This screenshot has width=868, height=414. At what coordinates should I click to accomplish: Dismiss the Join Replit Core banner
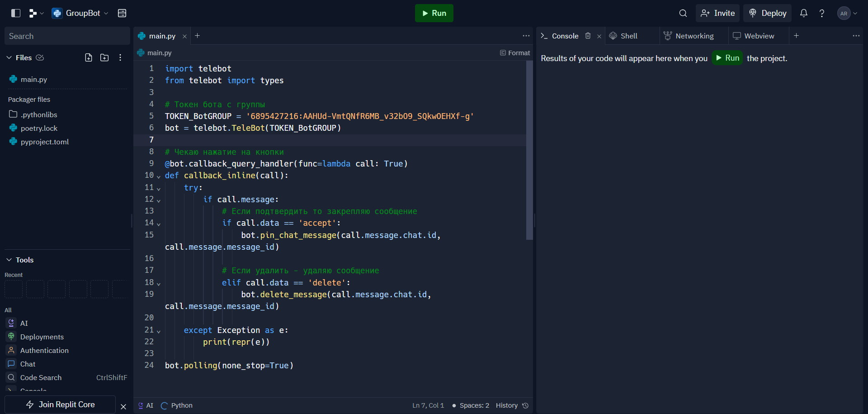click(x=123, y=407)
